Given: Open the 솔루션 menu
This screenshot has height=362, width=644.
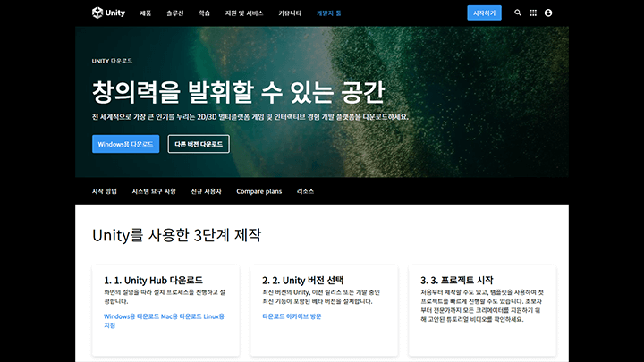Looking at the screenshot, I should pos(175,13).
